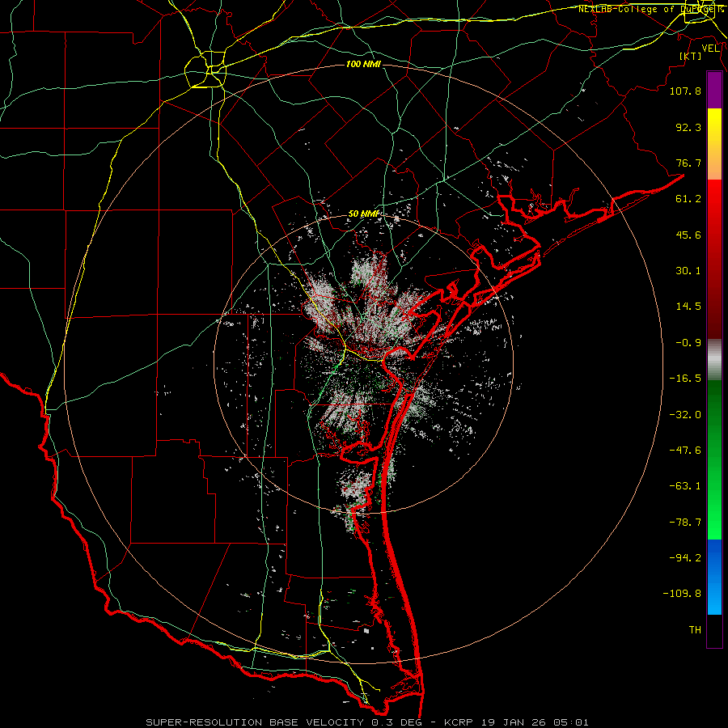Click the TH label under the scale

tap(695, 630)
